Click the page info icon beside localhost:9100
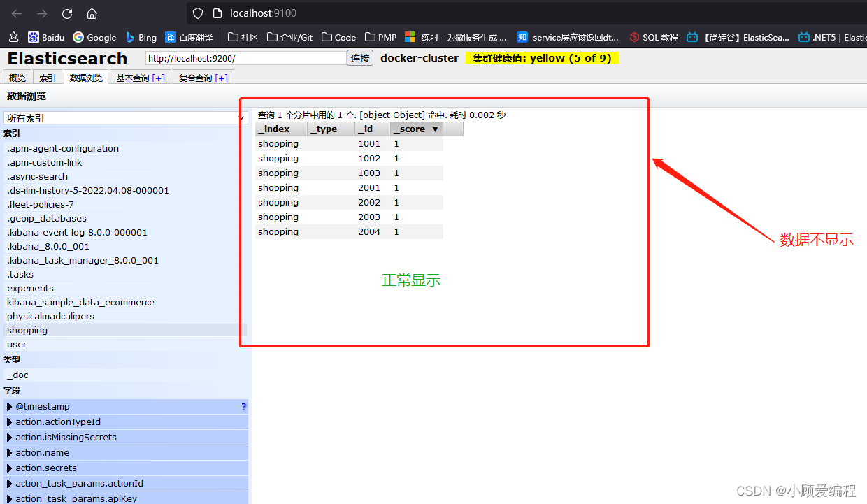This screenshot has height=504, width=867. point(217,13)
